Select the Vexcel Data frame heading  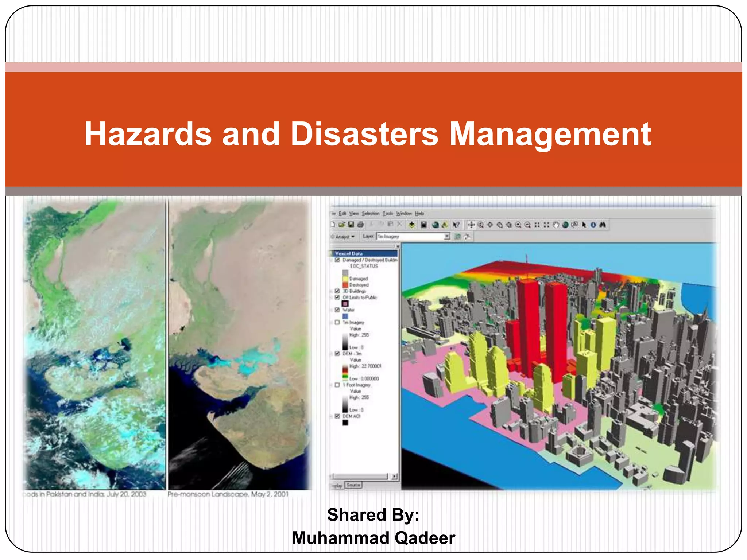349,253
